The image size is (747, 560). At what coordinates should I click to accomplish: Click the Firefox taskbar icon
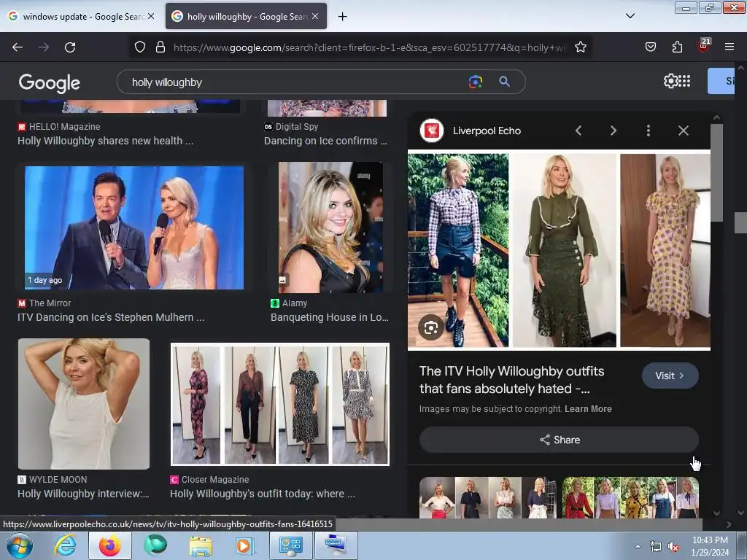pos(110,545)
